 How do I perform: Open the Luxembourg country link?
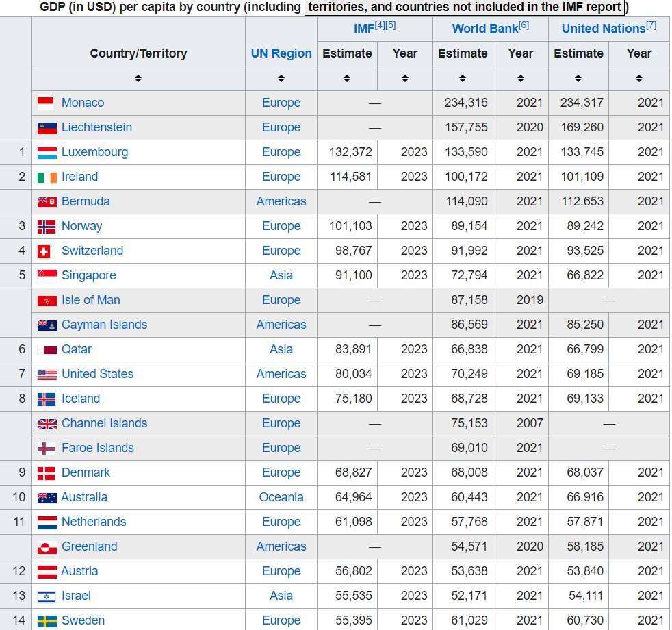(x=94, y=152)
